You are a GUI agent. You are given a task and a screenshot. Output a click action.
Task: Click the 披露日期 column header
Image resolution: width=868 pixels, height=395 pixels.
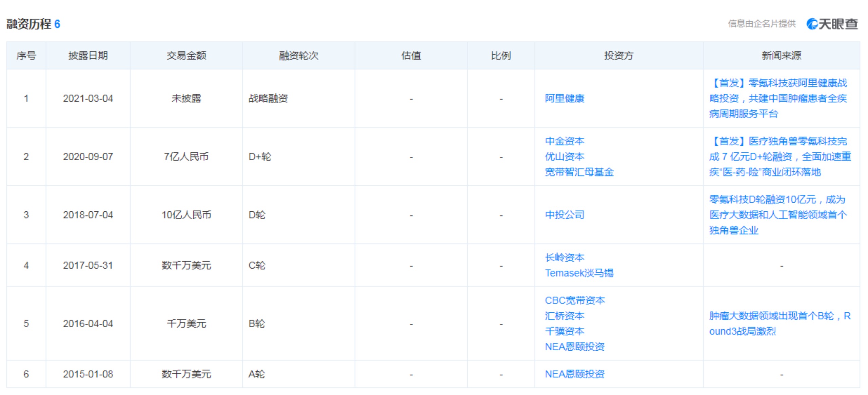point(88,56)
